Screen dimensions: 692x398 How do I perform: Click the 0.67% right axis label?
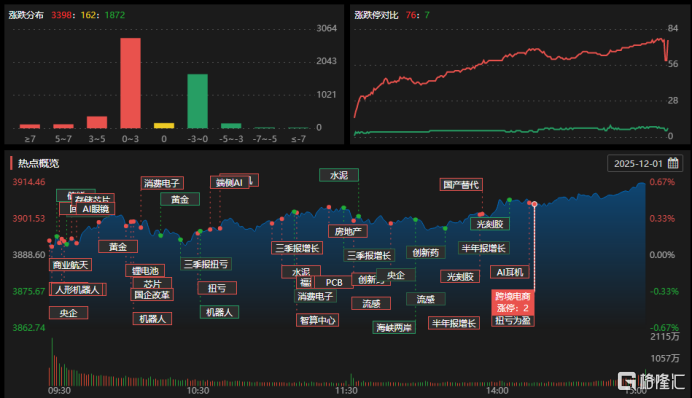pos(662,182)
